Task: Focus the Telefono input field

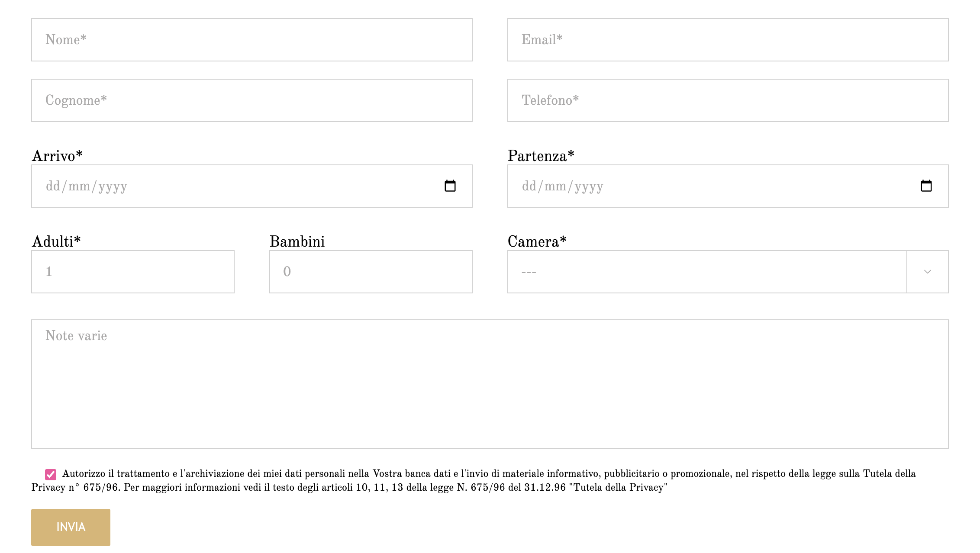Action: point(728,100)
